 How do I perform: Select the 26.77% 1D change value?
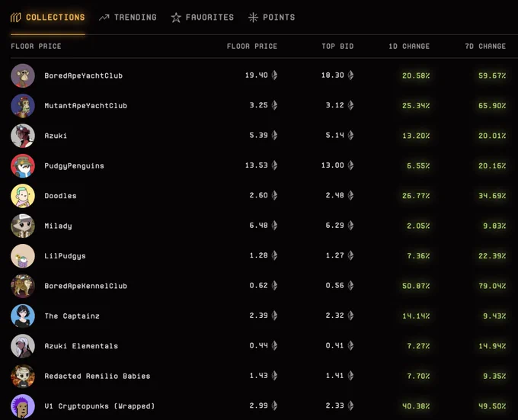coord(416,196)
